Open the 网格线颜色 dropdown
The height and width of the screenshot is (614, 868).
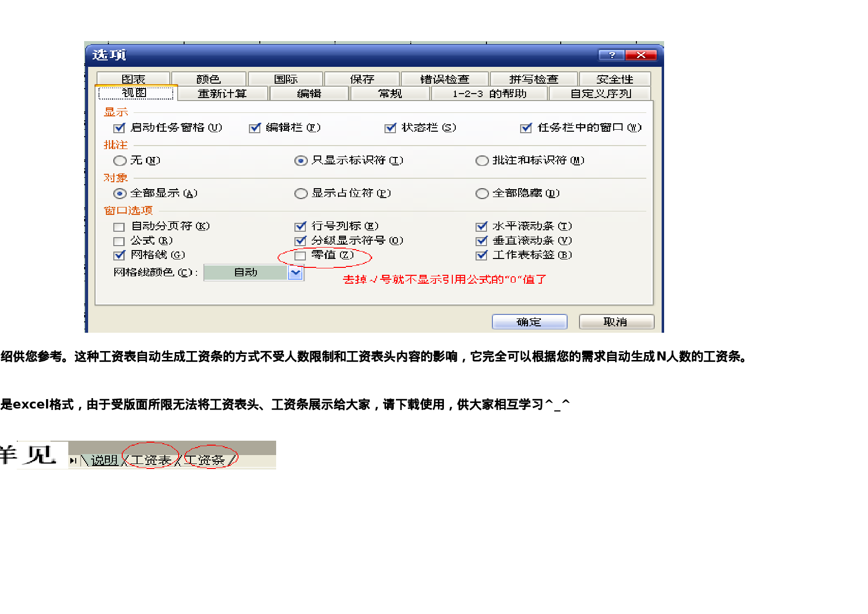296,273
